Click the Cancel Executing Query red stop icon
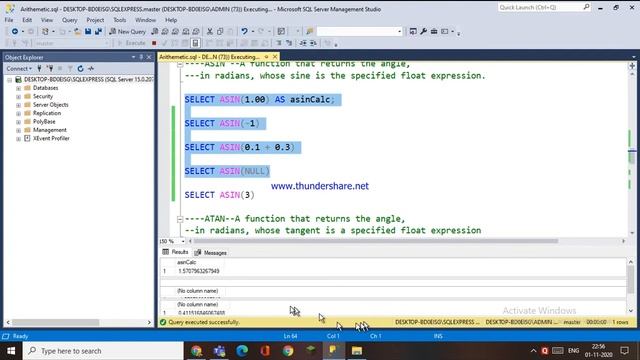 pyautogui.click(x=154, y=43)
